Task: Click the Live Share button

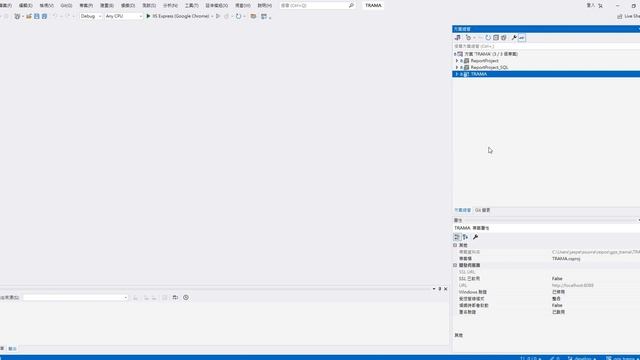Action: [629, 16]
